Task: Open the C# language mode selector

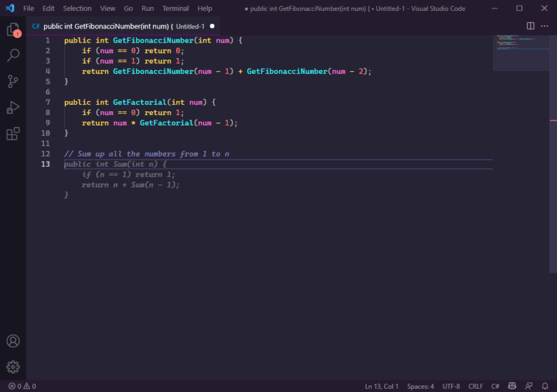Action: click(494, 386)
